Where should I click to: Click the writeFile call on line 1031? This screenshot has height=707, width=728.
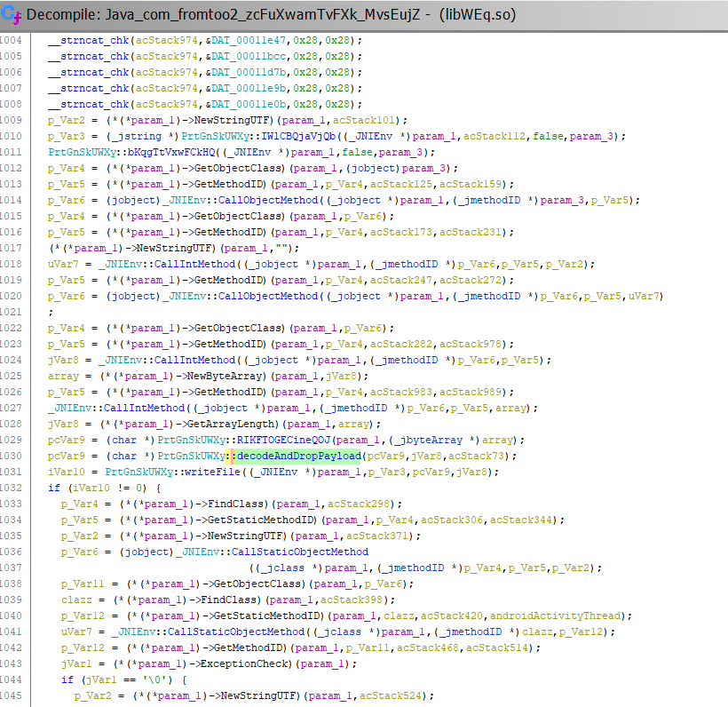point(213,472)
